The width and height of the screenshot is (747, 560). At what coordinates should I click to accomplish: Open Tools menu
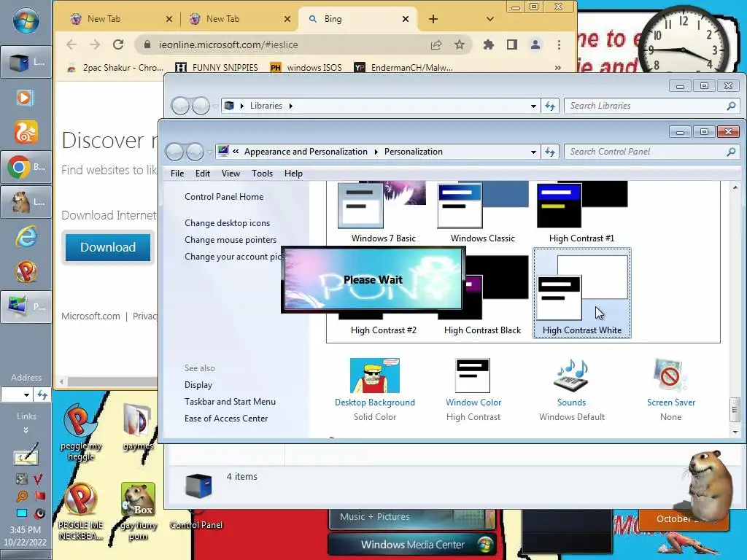click(x=262, y=174)
